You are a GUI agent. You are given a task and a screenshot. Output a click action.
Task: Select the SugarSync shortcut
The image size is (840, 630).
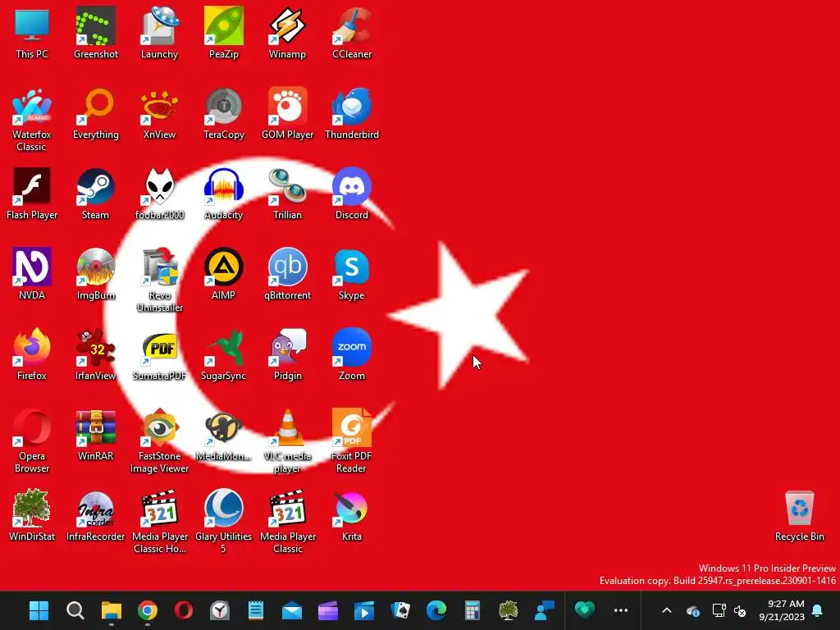[223, 354]
